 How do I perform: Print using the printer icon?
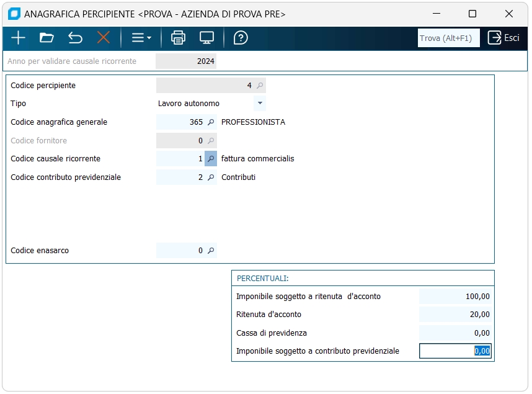click(178, 38)
